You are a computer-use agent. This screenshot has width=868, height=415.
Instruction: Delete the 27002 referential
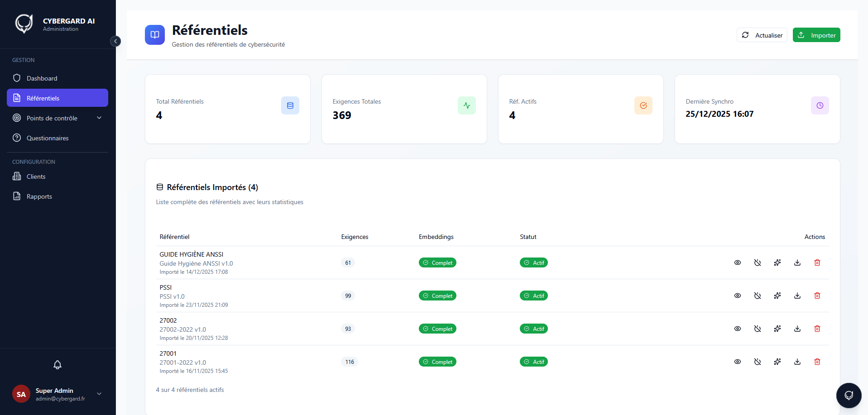[817, 329]
